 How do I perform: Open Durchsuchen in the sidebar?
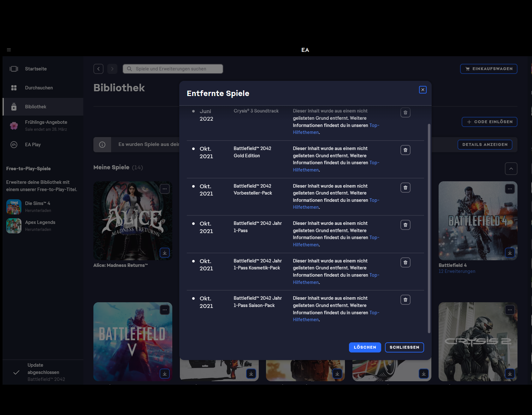click(39, 88)
